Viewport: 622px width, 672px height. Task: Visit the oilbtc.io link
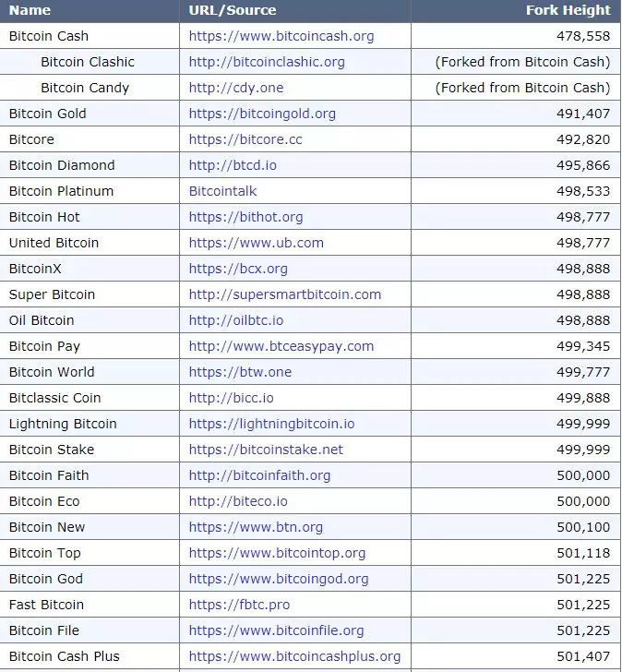click(236, 320)
